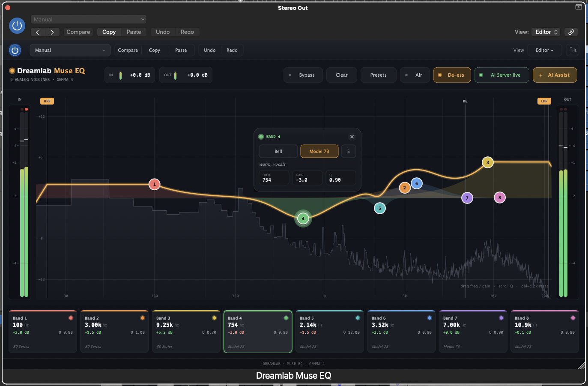Image resolution: width=588 pixels, height=386 pixels.
Task: Select band node 3 on the EQ curve
Action: click(x=487, y=162)
